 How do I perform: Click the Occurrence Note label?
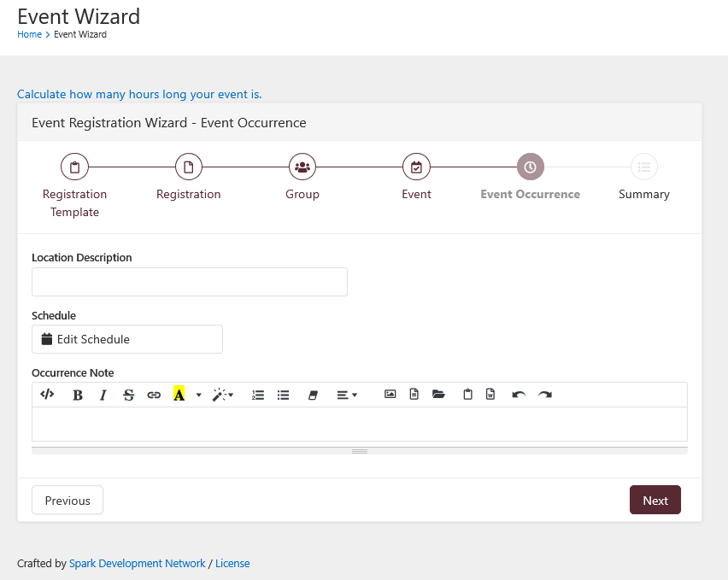pos(73,373)
